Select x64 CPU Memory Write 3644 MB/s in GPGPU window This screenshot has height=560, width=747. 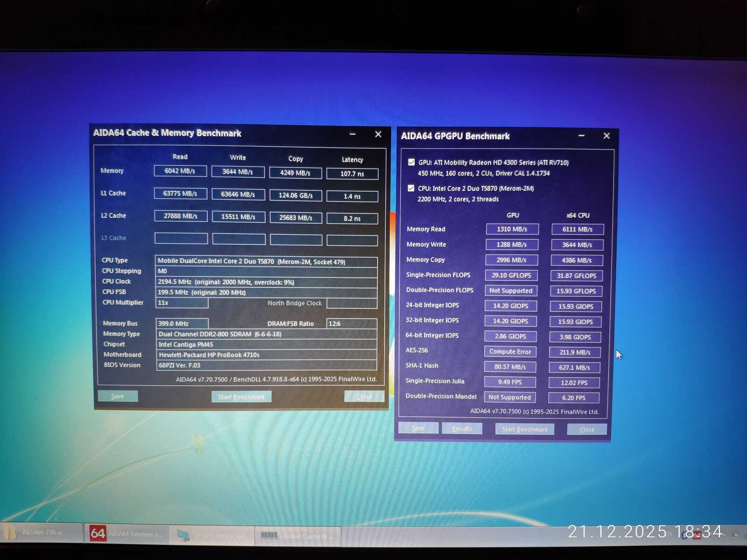tap(577, 245)
